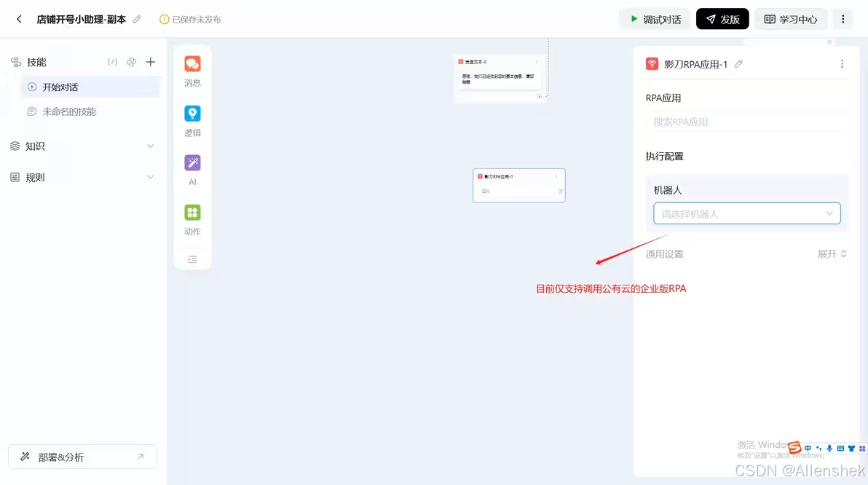Click the output port of 影刀RPA应用-1 node
The image size is (868, 485).
coord(561,191)
